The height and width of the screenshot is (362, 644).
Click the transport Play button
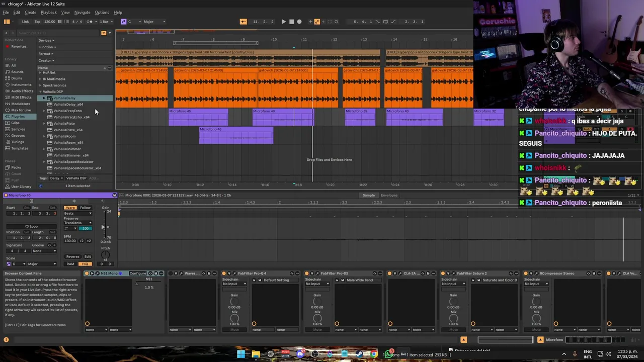pyautogui.click(x=283, y=22)
